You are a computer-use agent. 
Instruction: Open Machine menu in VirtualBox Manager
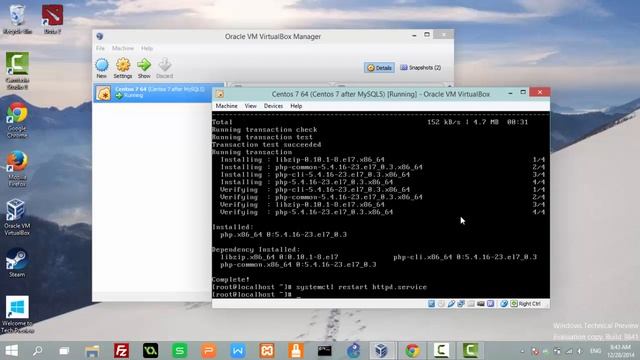click(123, 48)
